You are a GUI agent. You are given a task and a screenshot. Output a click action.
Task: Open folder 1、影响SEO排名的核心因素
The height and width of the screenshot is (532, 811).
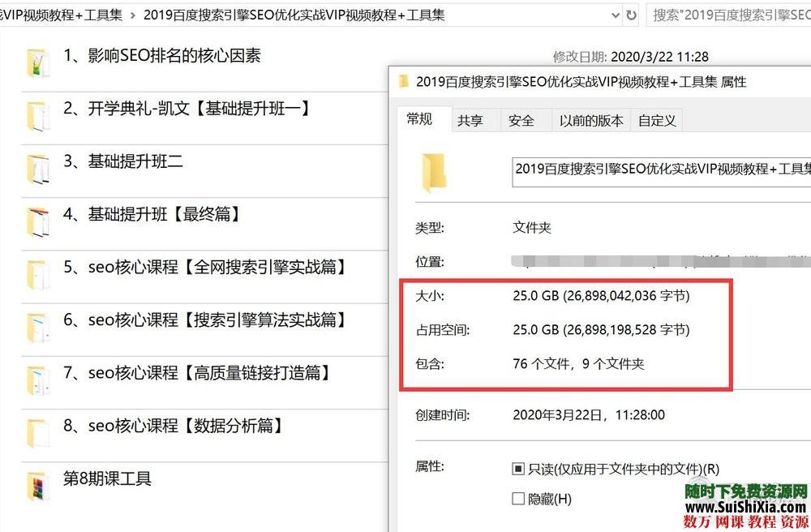point(162,56)
